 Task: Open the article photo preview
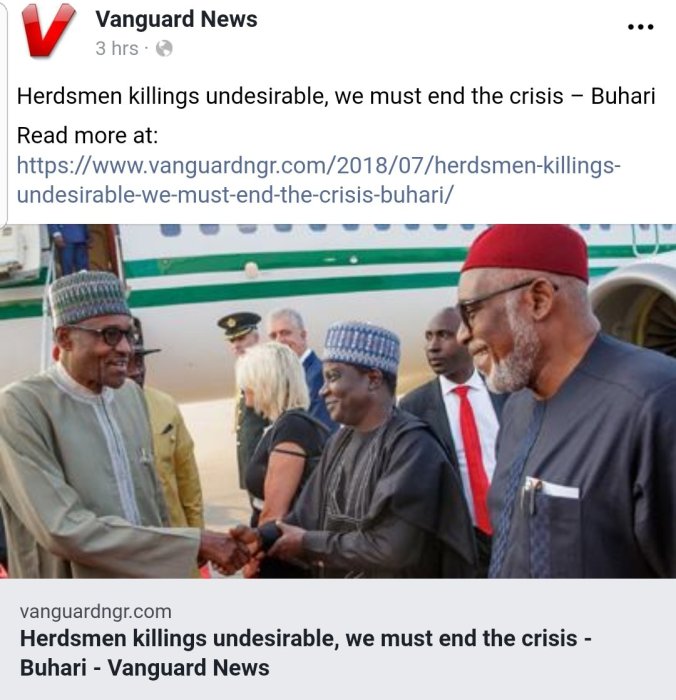[x=340, y=400]
